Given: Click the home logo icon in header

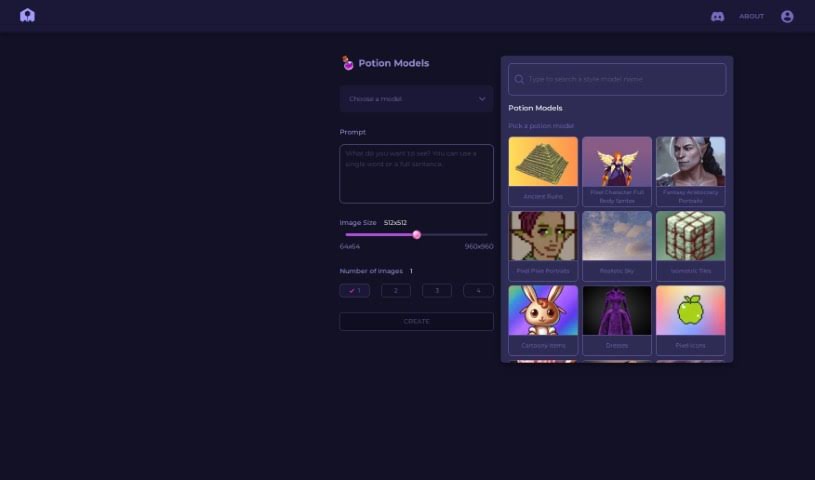Looking at the screenshot, I should coord(28,16).
